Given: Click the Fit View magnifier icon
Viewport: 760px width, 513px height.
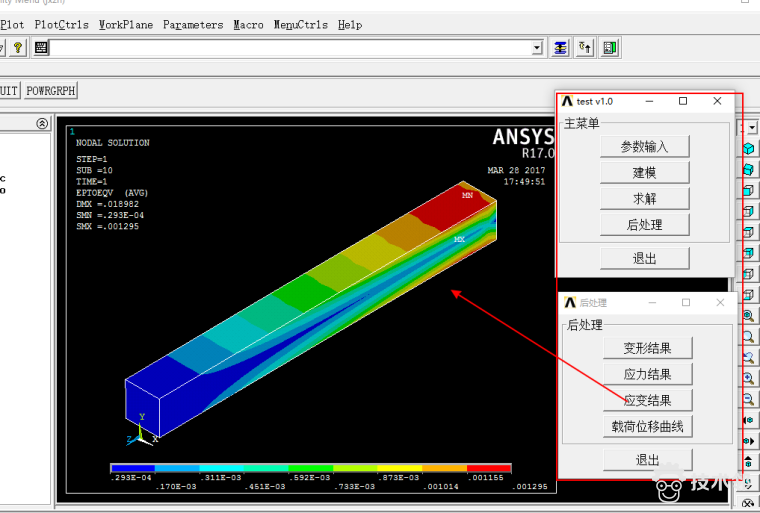Looking at the screenshot, I should tap(748, 316).
